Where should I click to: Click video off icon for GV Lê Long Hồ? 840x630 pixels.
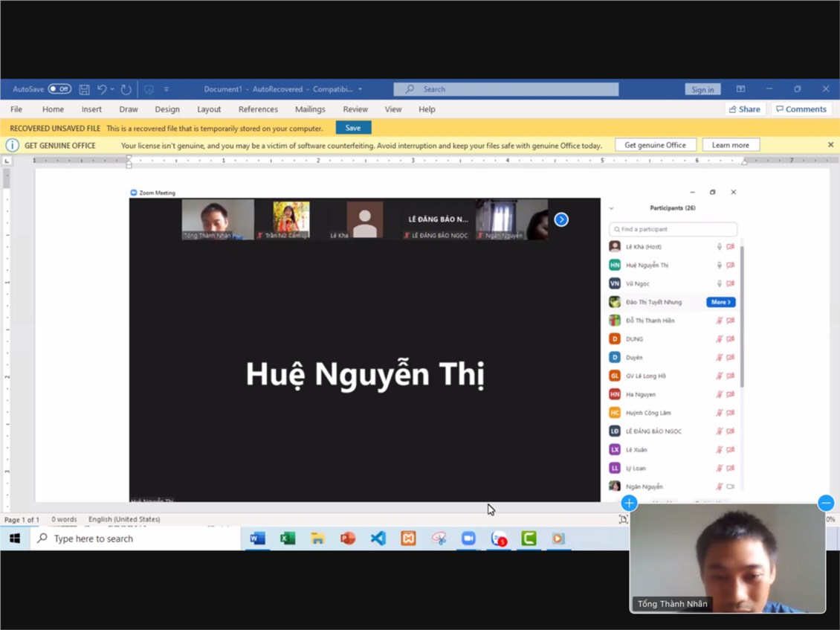point(730,376)
